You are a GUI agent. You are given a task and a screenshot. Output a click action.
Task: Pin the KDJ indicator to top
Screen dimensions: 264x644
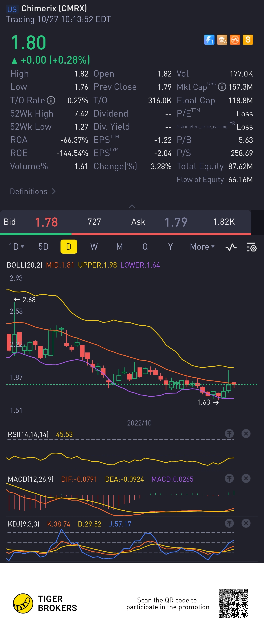pos(229,523)
